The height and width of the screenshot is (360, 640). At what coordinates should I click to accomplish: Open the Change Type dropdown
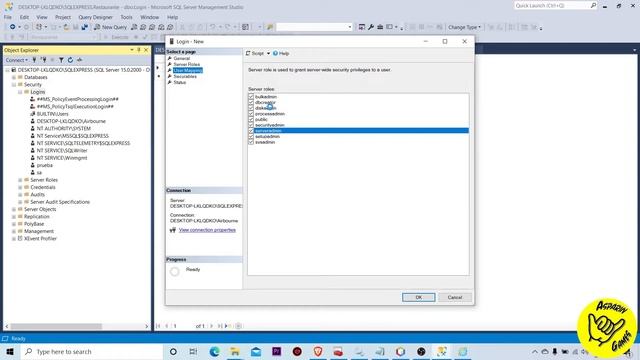(464, 27)
